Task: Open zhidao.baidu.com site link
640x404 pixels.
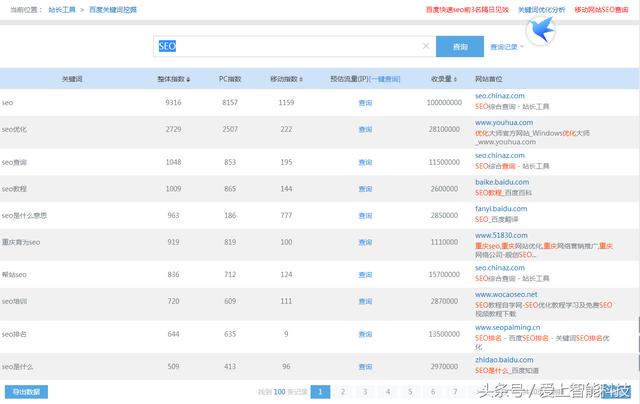Action: pos(504,360)
